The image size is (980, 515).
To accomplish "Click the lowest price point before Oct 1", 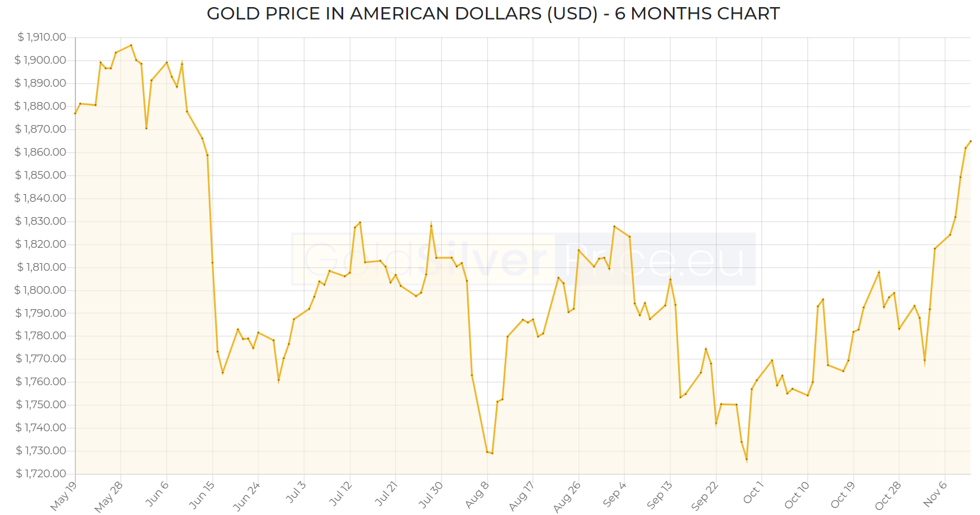I will point(746,460).
